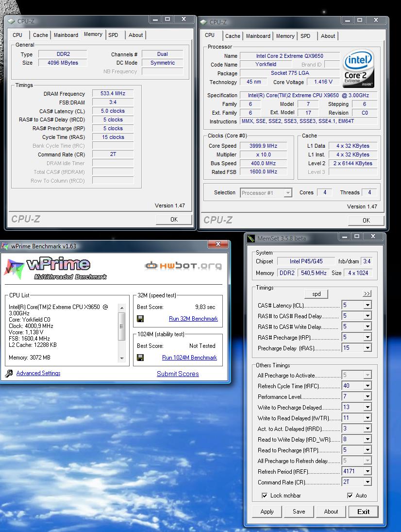
Task: Open the Read to Write Delay dropdown
Action: [x=368, y=439]
